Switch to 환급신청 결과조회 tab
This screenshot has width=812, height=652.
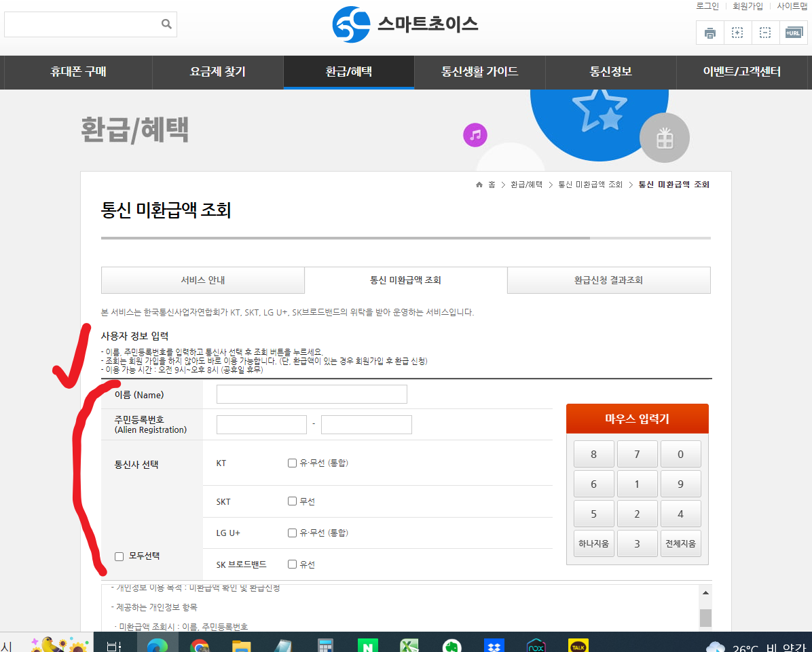point(608,280)
